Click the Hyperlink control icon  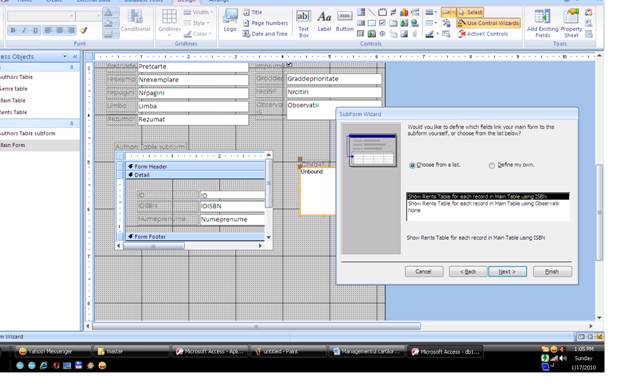pos(415,23)
